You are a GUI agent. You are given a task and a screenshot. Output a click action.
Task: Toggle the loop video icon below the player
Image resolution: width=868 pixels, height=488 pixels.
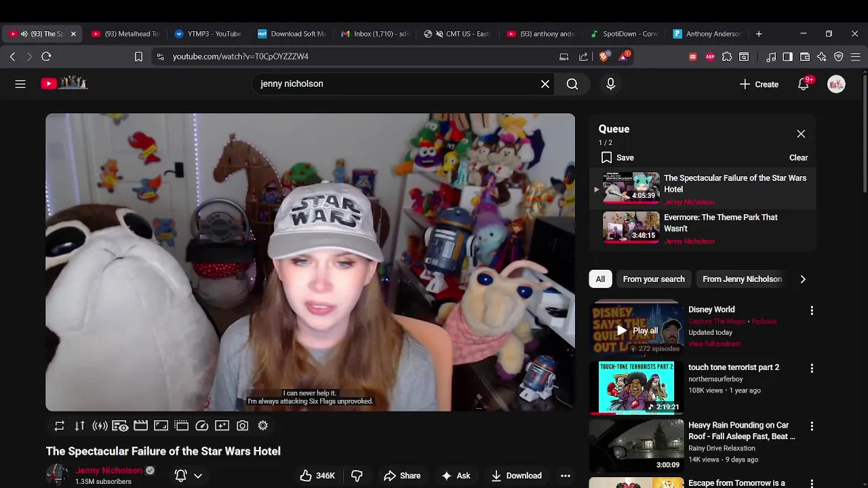tap(59, 426)
